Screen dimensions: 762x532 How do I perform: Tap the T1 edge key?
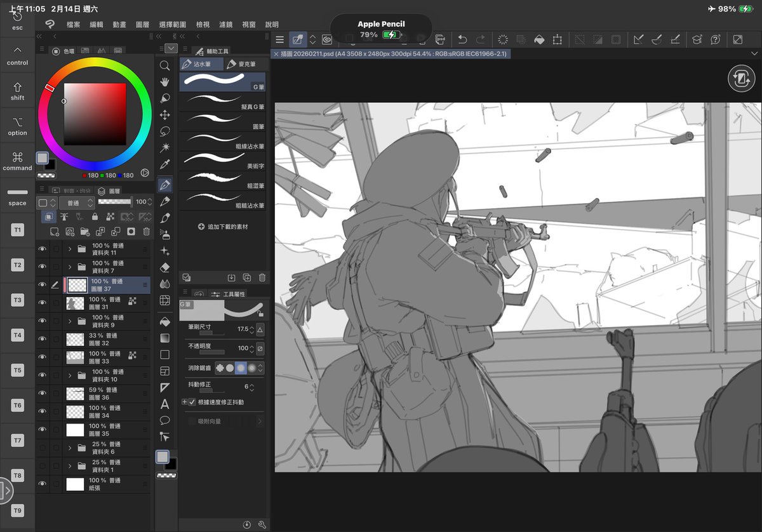[18, 230]
